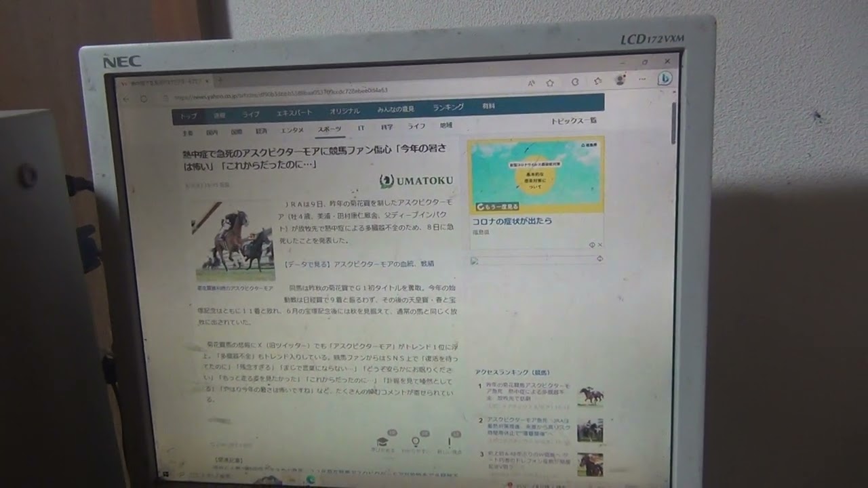Open the Windows Start button
The height and width of the screenshot is (488, 868).
(165, 474)
